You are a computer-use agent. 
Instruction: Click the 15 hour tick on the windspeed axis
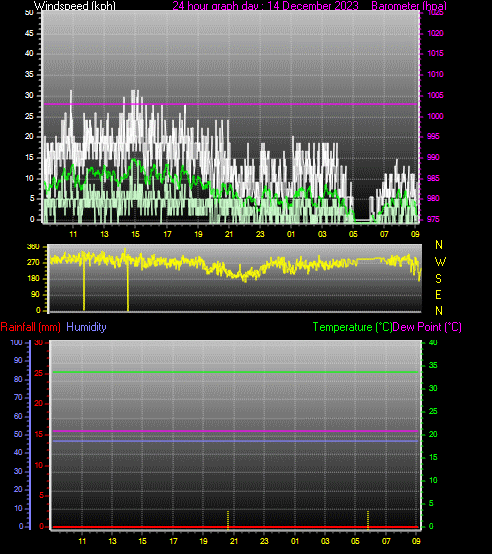pos(135,234)
